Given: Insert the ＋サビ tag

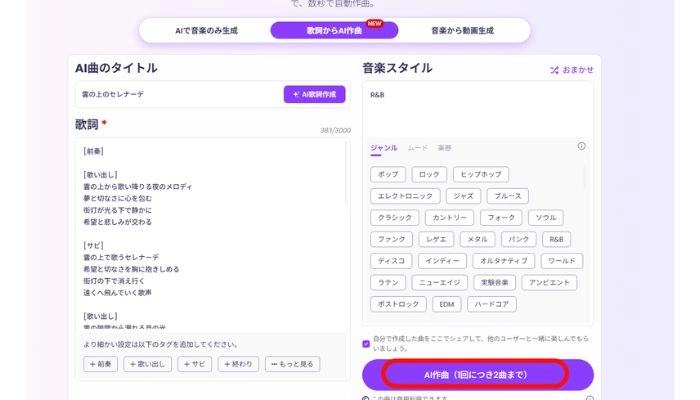Looking at the screenshot, I should pyautogui.click(x=195, y=364).
